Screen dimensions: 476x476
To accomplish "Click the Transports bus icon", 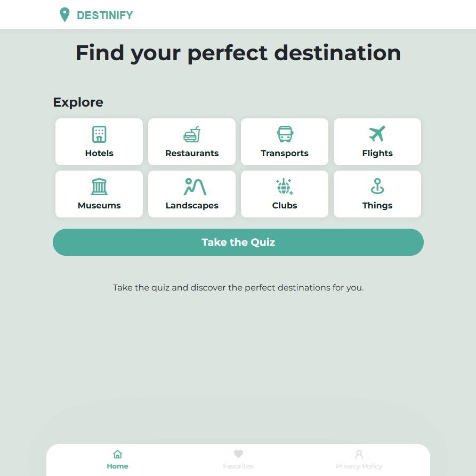I will click(x=285, y=134).
